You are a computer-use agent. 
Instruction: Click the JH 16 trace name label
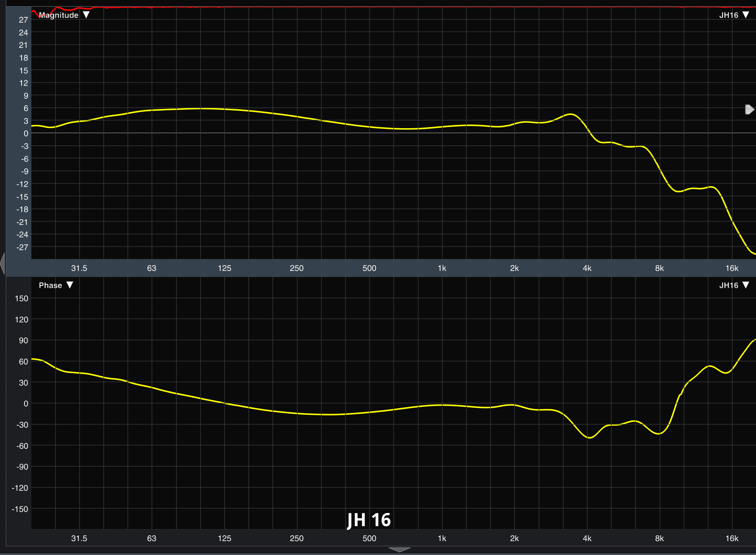point(369,520)
